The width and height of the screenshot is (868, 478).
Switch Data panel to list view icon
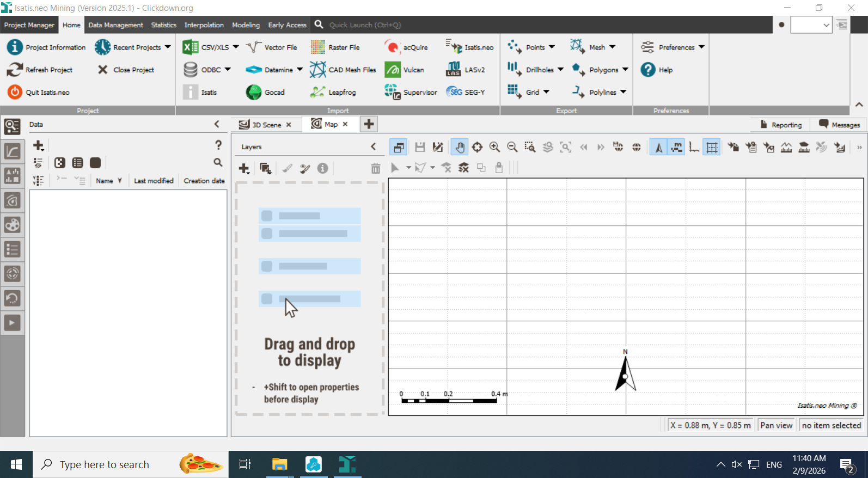78,162
